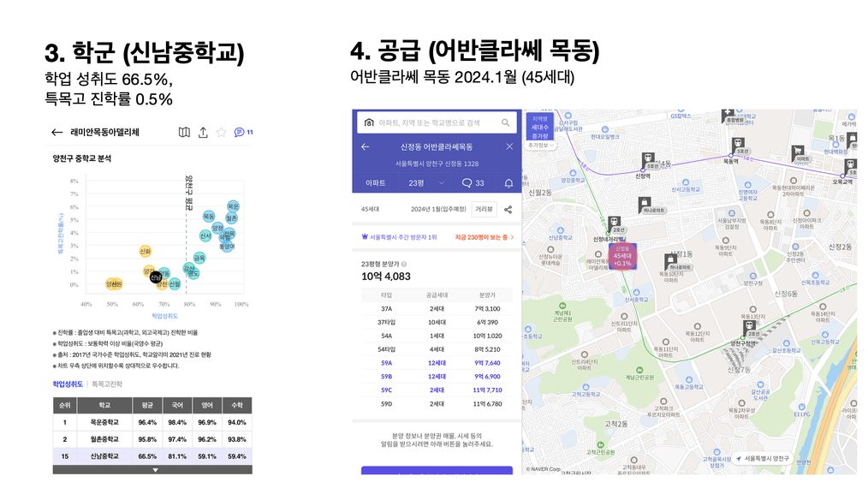Click the 37타입 type row

pyautogui.click(x=437, y=322)
